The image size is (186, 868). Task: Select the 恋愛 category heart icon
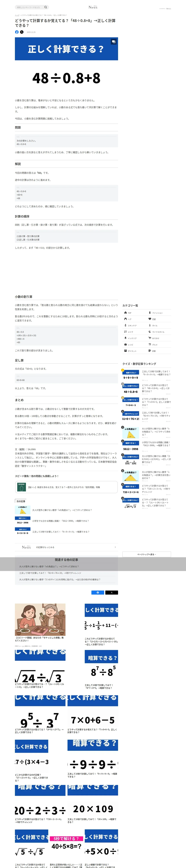click(150, 319)
